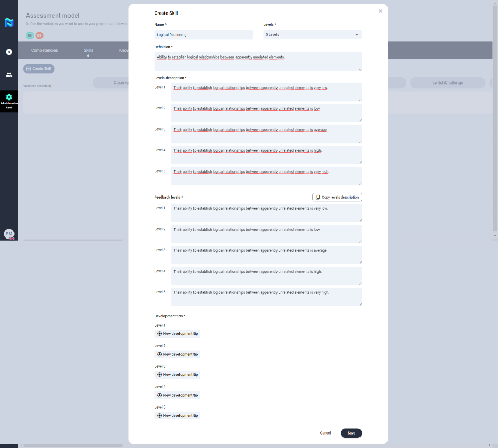Click the Level 2 feedback text area
This screenshot has width=498, height=448.
(x=266, y=234)
